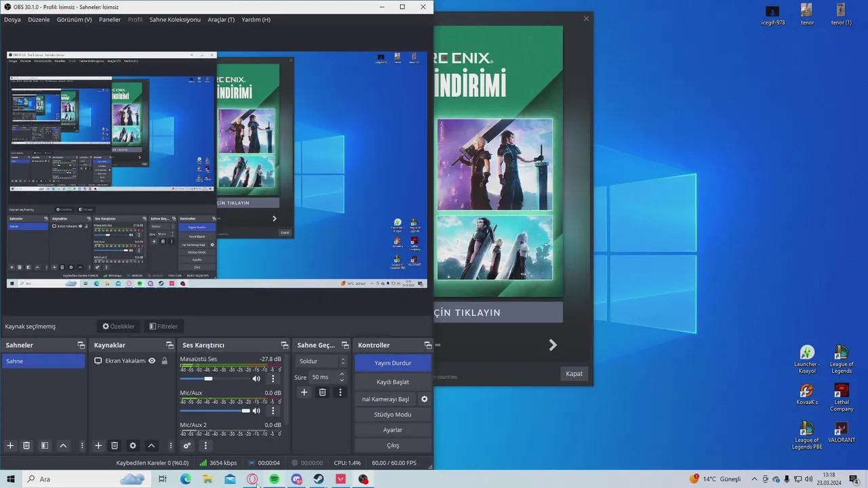This screenshot has width=868, height=488.
Task: Start recording with Kaydı Başlat
Action: point(393,382)
